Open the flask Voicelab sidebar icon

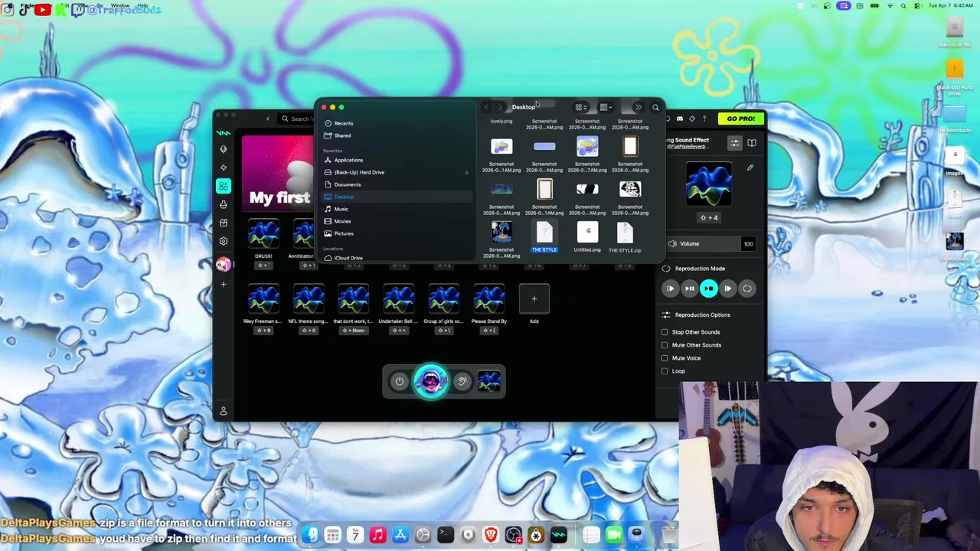[224, 204]
